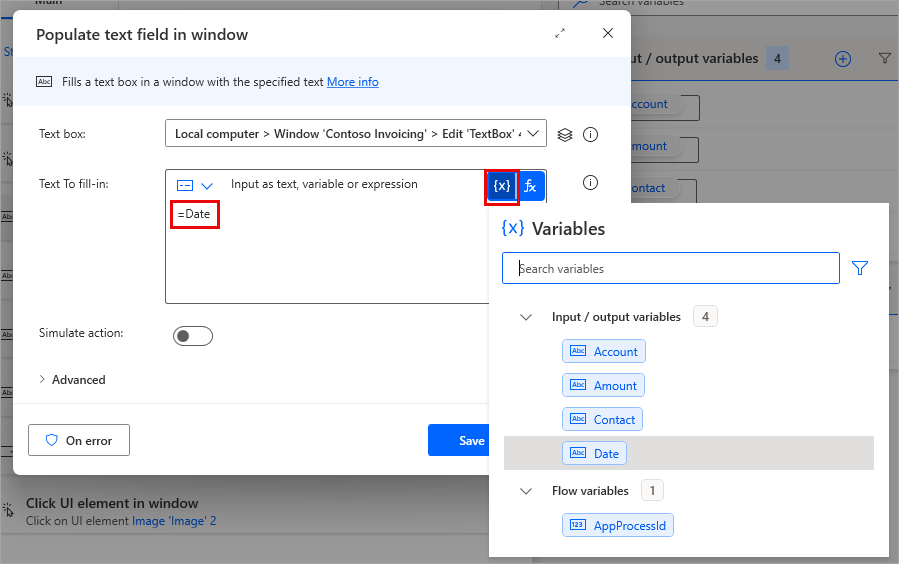The width and height of the screenshot is (899, 564).
Task: Click the filter icon in background variables panel
Action: pos(885,58)
